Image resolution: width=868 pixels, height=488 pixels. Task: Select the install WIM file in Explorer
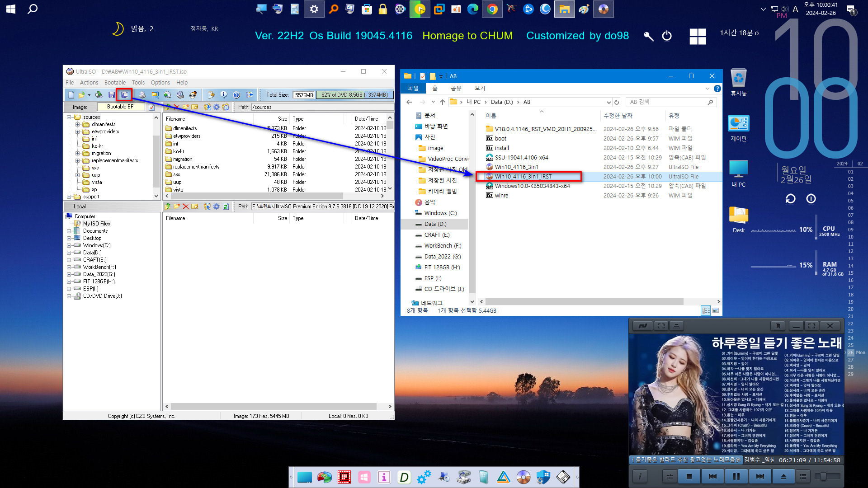tap(502, 148)
